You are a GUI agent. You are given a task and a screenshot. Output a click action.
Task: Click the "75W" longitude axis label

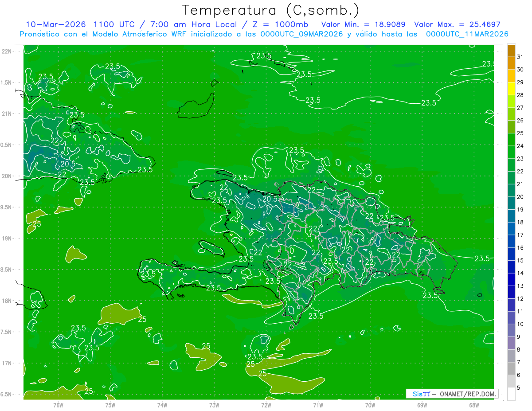[110, 405]
